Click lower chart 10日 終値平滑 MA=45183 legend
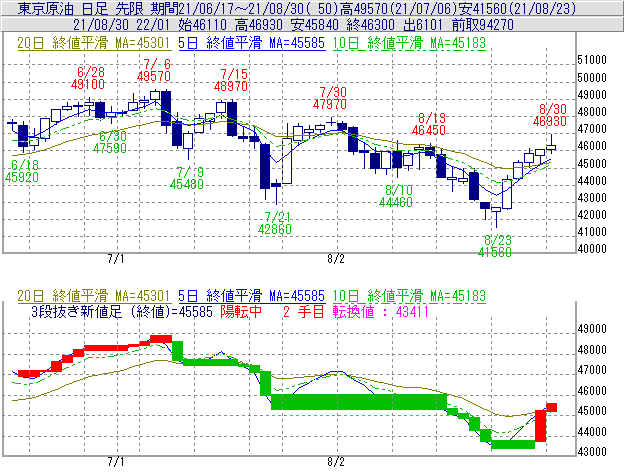Screen dimensions: 624x475 pyautogui.click(x=409, y=296)
